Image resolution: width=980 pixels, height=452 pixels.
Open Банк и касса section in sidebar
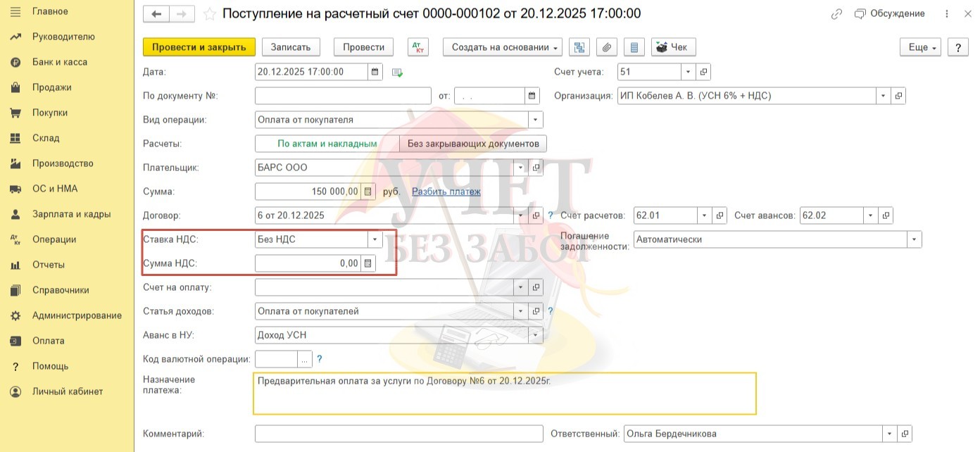(x=60, y=62)
